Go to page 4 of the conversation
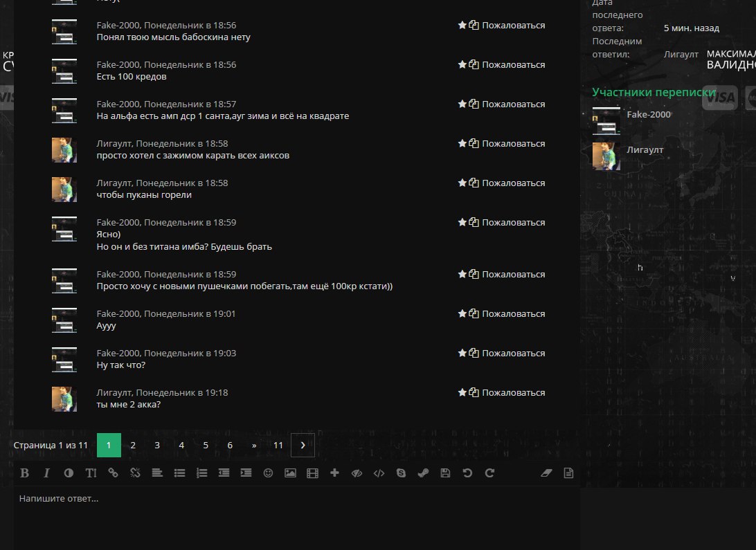The image size is (756, 550). 181,445
